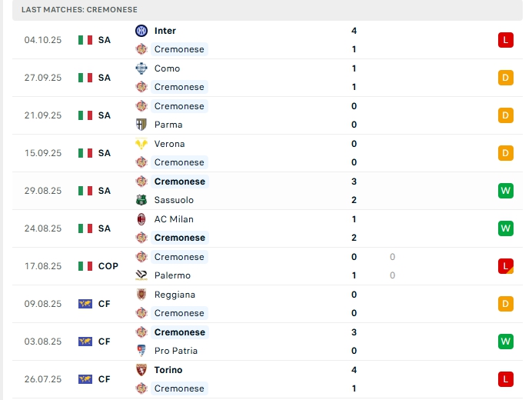
Task: Open the Torino team link
Action: (x=168, y=370)
